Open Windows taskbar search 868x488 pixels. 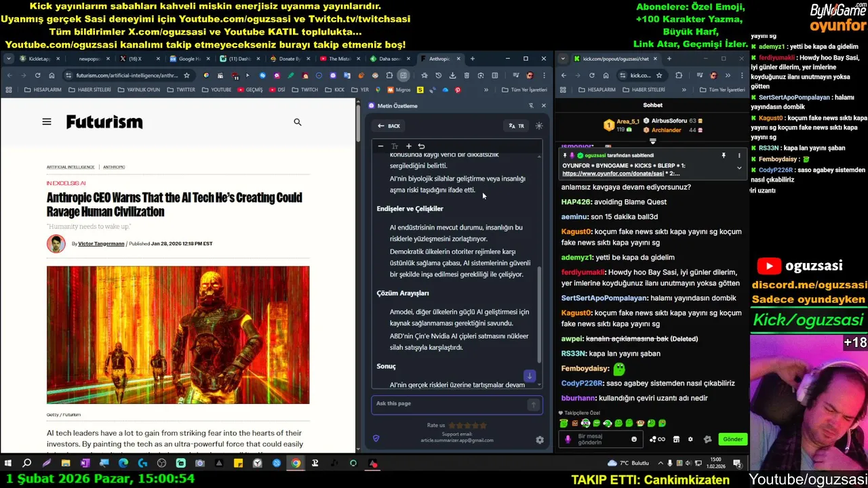[27, 464]
